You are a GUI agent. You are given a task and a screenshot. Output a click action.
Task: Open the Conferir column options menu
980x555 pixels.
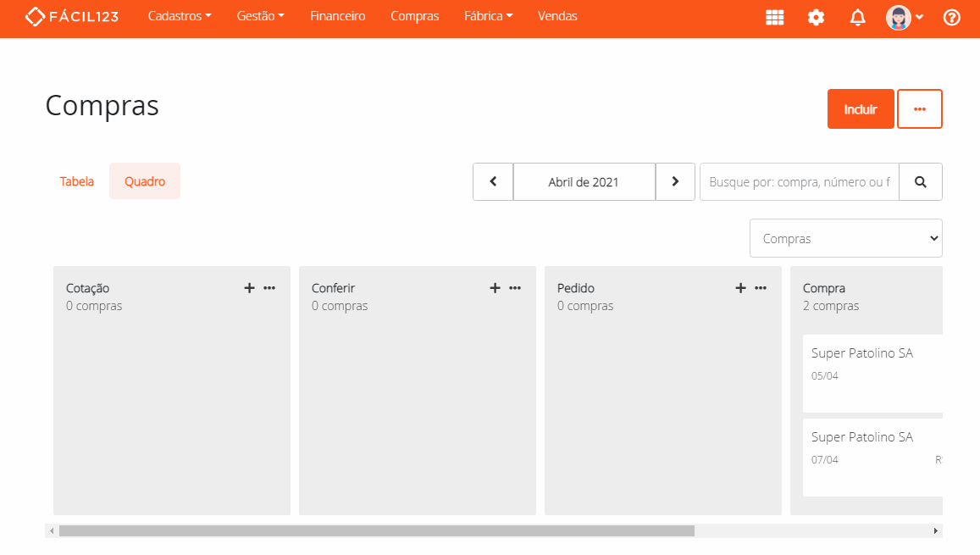tap(515, 288)
